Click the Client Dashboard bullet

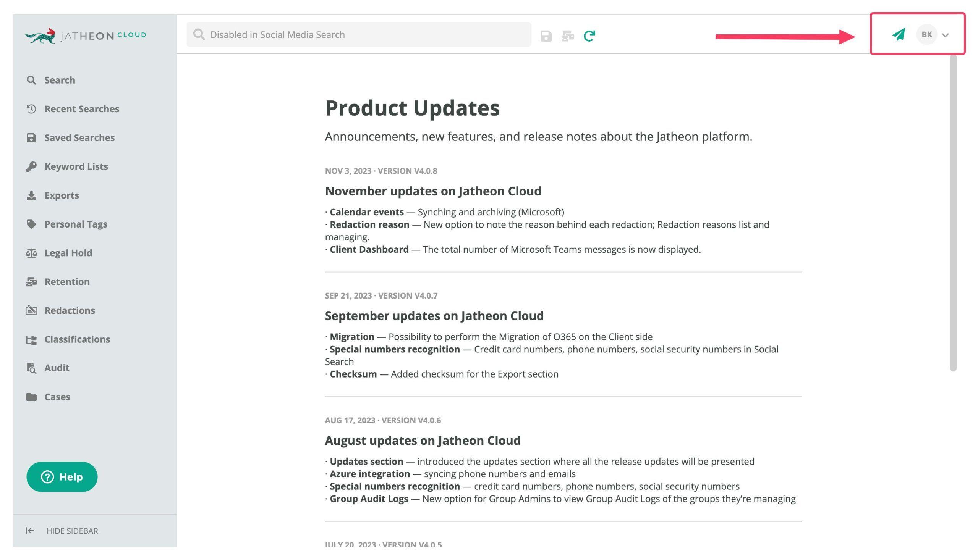tap(513, 249)
